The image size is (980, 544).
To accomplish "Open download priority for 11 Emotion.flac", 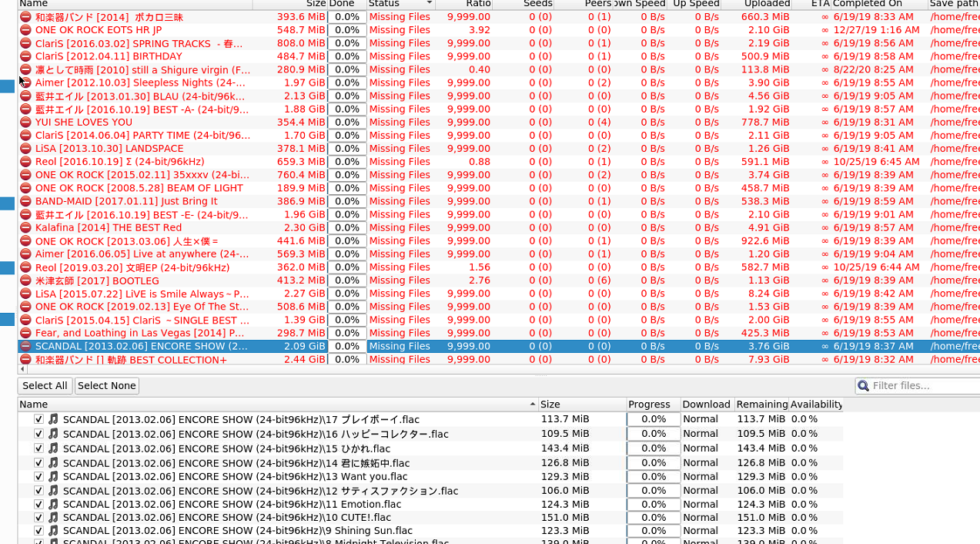I will (x=707, y=504).
